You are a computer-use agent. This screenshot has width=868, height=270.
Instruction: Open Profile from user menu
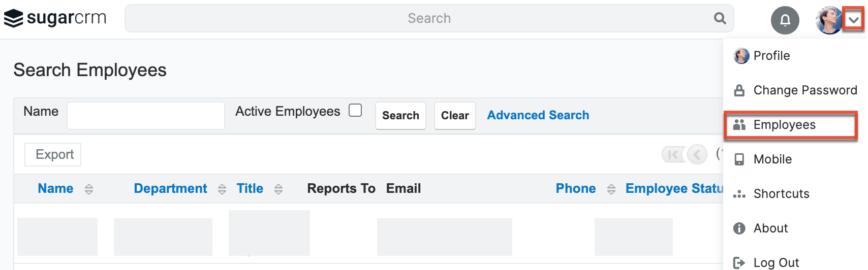click(x=771, y=56)
